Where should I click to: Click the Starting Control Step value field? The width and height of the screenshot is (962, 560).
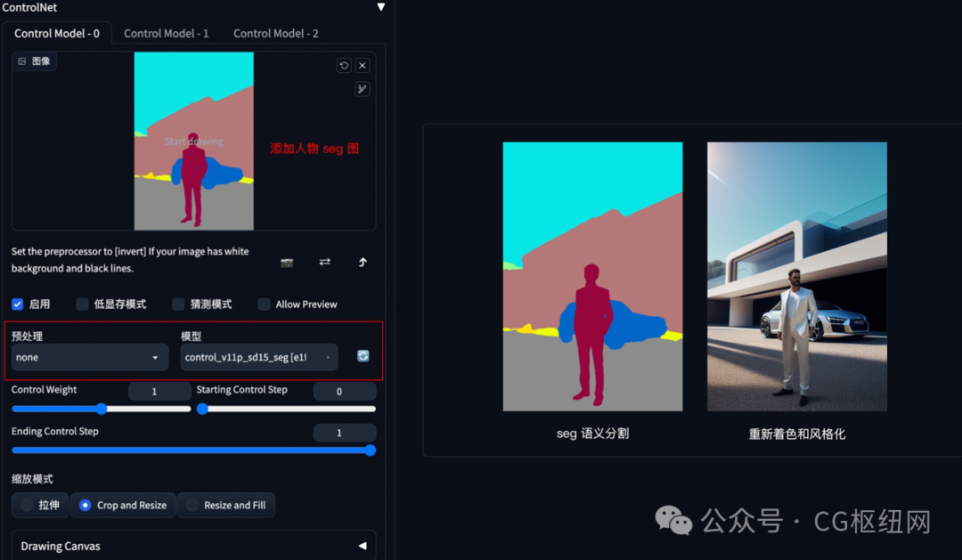click(344, 392)
